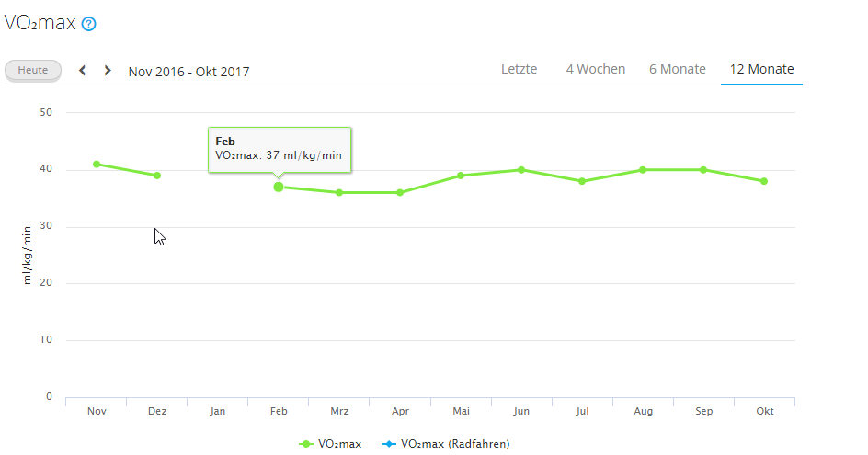The width and height of the screenshot is (868, 455).
Task: Click the highlighted Feb data point
Action: pyautogui.click(x=279, y=187)
